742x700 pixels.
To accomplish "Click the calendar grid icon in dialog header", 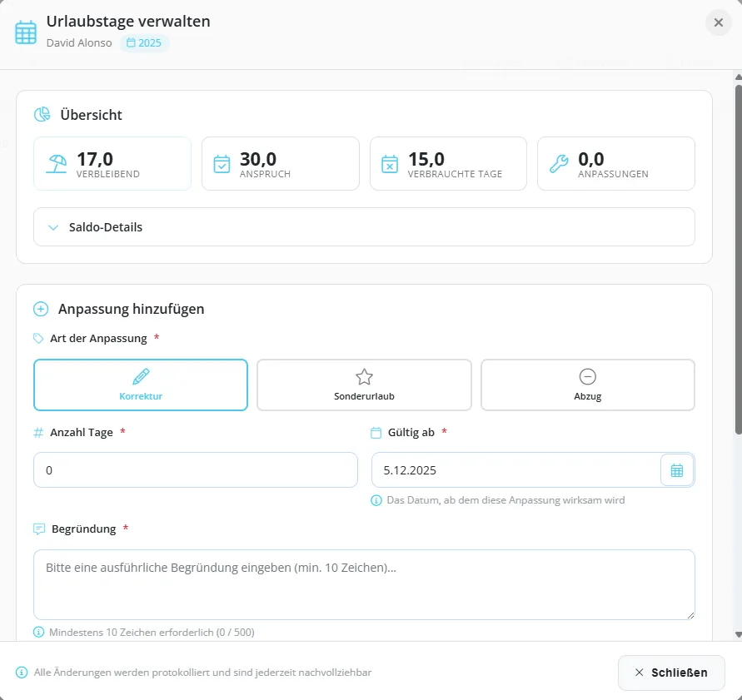I will tap(26, 32).
